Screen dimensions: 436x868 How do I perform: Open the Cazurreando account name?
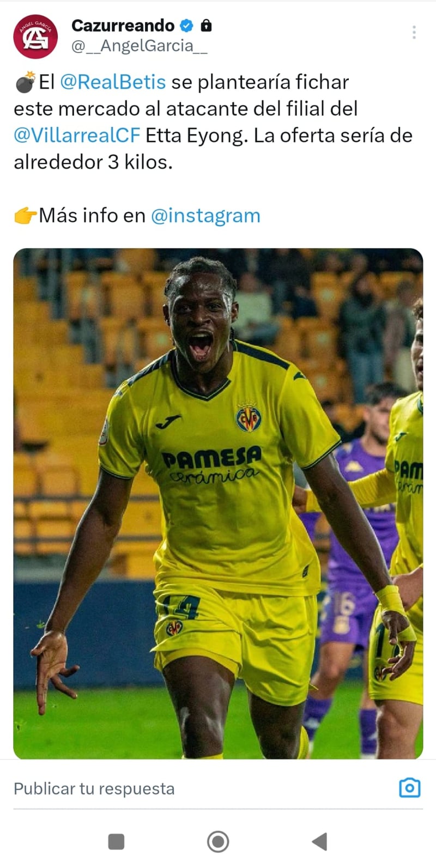click(123, 25)
